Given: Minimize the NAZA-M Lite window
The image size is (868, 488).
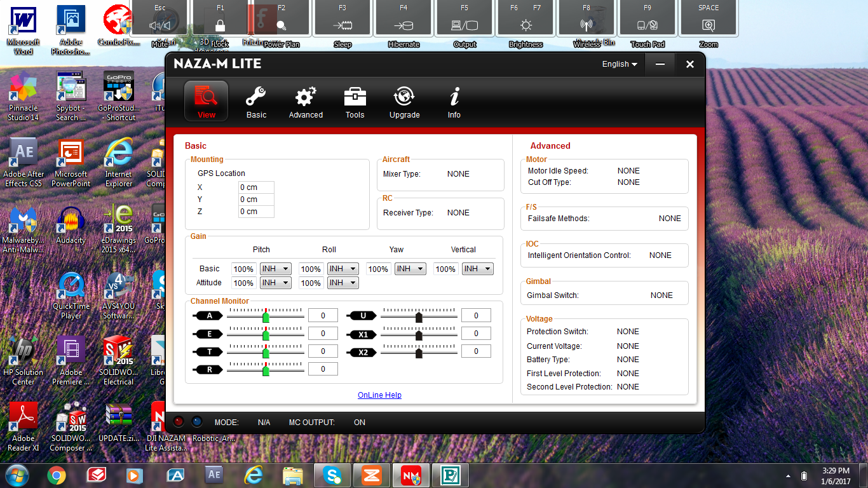Looking at the screenshot, I should pyautogui.click(x=660, y=64).
